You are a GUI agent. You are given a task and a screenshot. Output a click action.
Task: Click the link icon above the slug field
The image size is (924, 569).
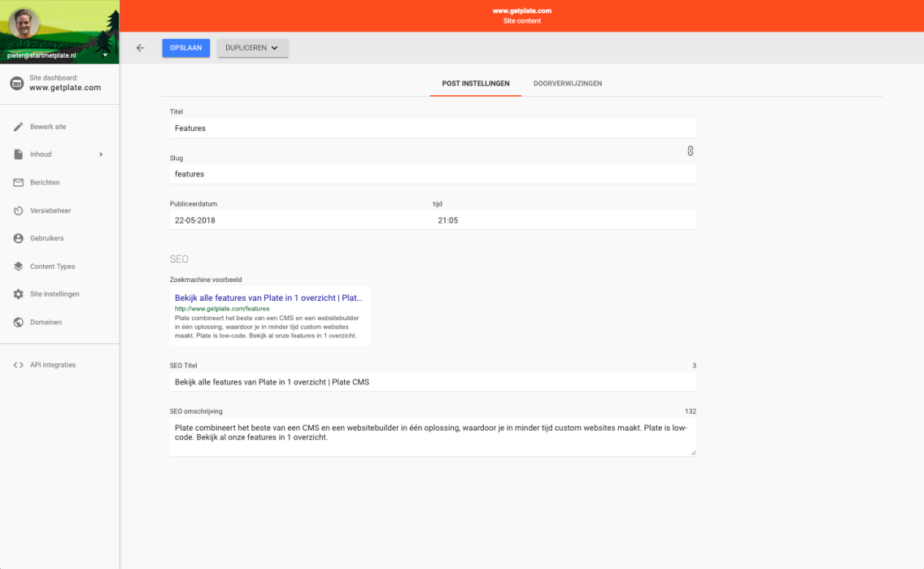click(690, 151)
